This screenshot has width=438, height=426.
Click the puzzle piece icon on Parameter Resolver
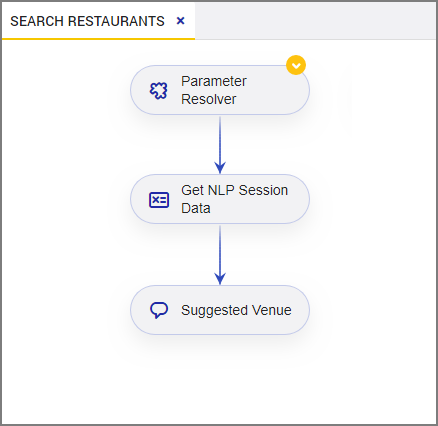tap(158, 91)
